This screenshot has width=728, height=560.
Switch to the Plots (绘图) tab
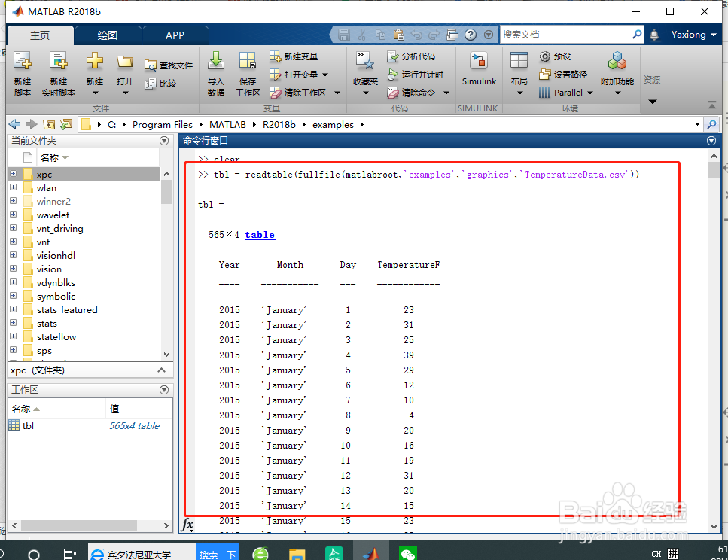click(107, 35)
